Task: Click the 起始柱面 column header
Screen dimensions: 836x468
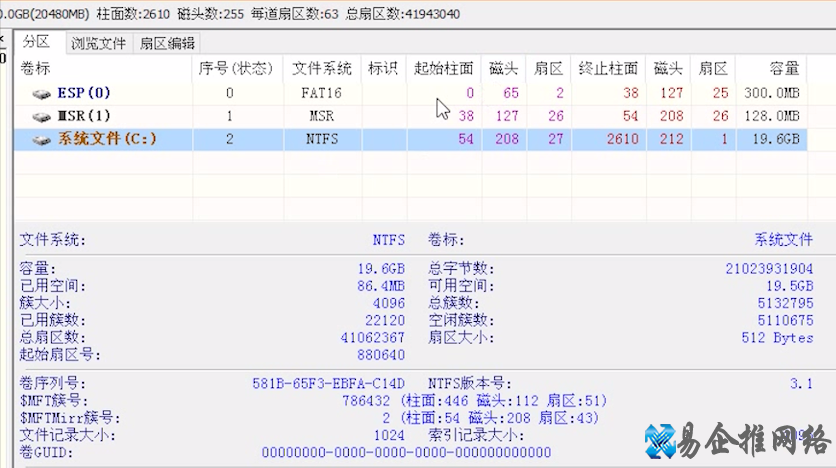Action: (x=444, y=68)
